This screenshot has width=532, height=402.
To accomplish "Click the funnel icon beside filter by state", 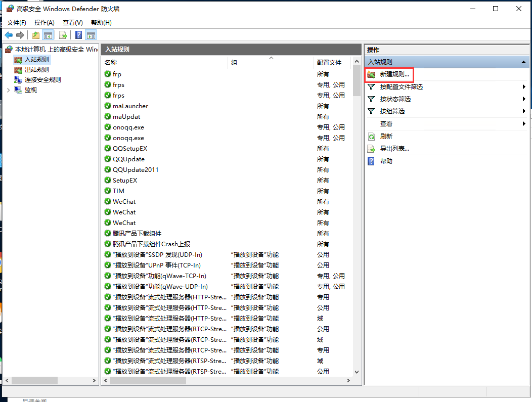I will pos(371,99).
